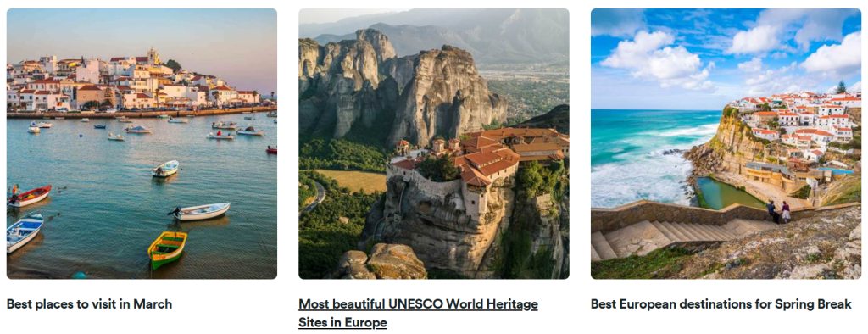
Task: Click 'Most beautiful UNESCO World Heritage Sites in Europe' title
Action: (x=418, y=314)
